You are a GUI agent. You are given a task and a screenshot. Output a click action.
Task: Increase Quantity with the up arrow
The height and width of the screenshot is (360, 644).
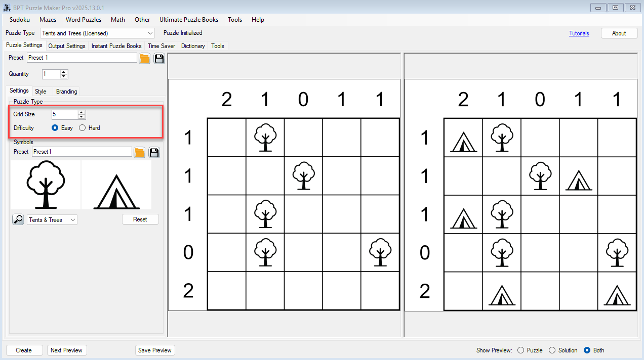pos(64,72)
